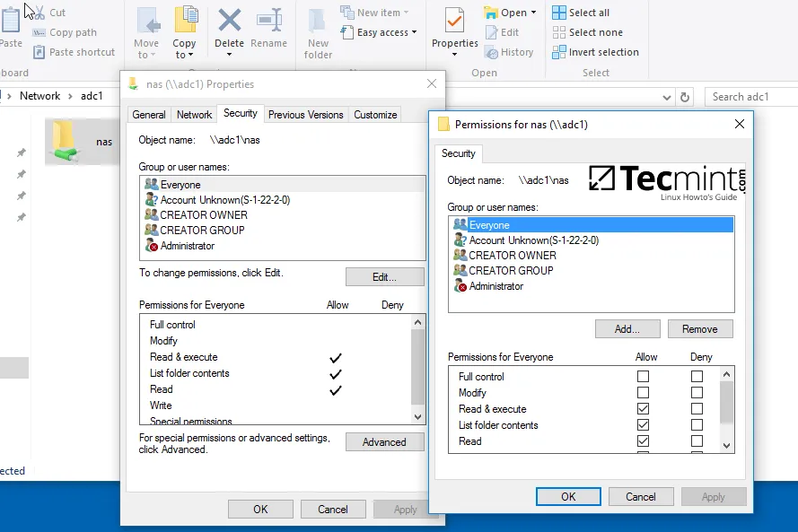Screen dimensions: 798x532
Task: Click the Paste shortcut icon
Action: 39,52
